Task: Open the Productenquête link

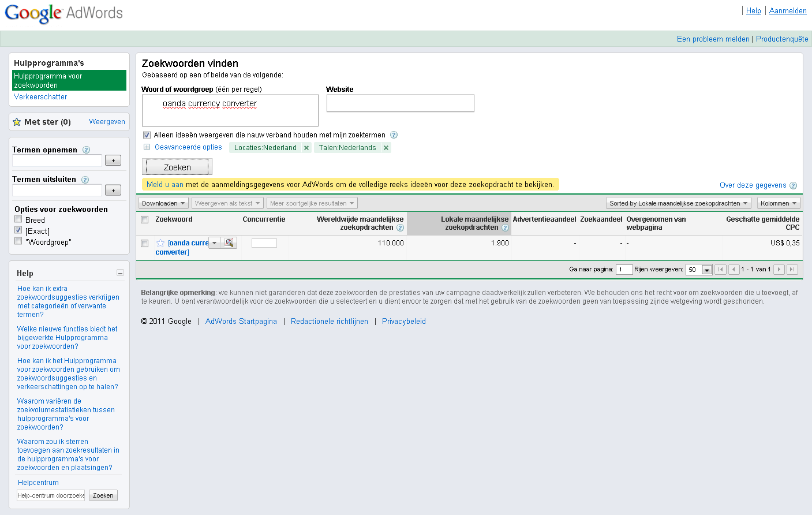Action: [x=782, y=39]
